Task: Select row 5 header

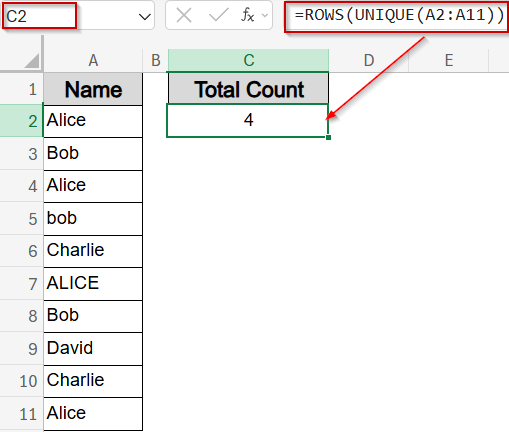Action: point(21,218)
